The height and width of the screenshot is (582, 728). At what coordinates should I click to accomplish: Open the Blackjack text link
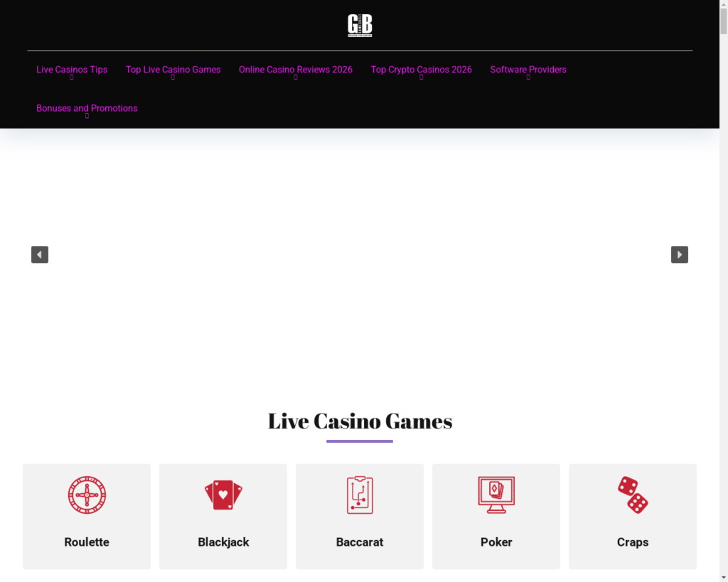[223, 542]
